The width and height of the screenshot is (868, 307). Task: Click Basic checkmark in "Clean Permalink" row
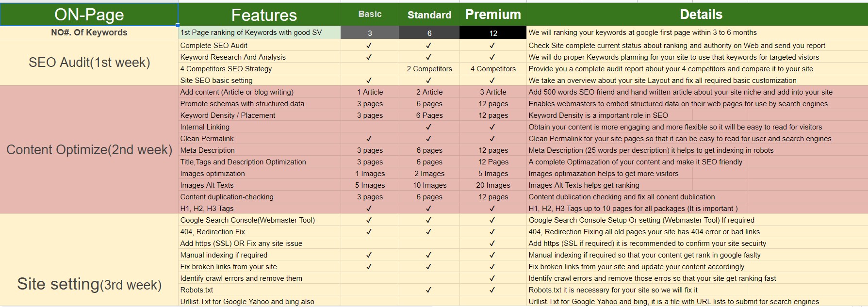(x=369, y=139)
